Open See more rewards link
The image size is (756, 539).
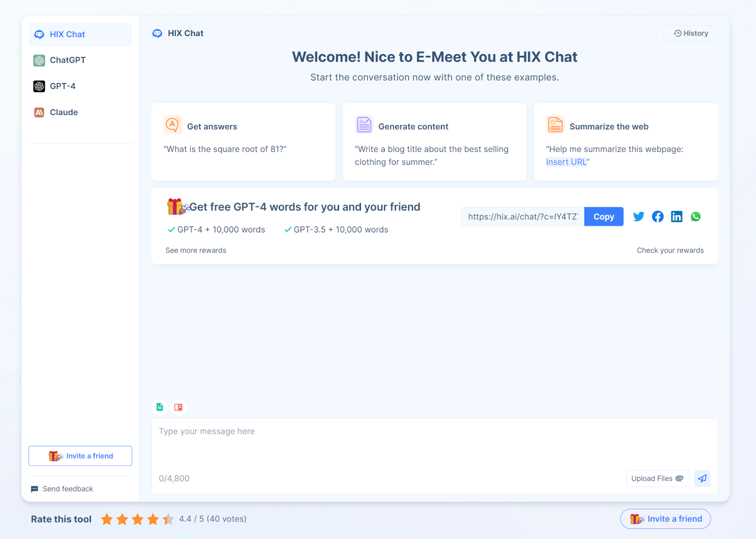tap(196, 250)
